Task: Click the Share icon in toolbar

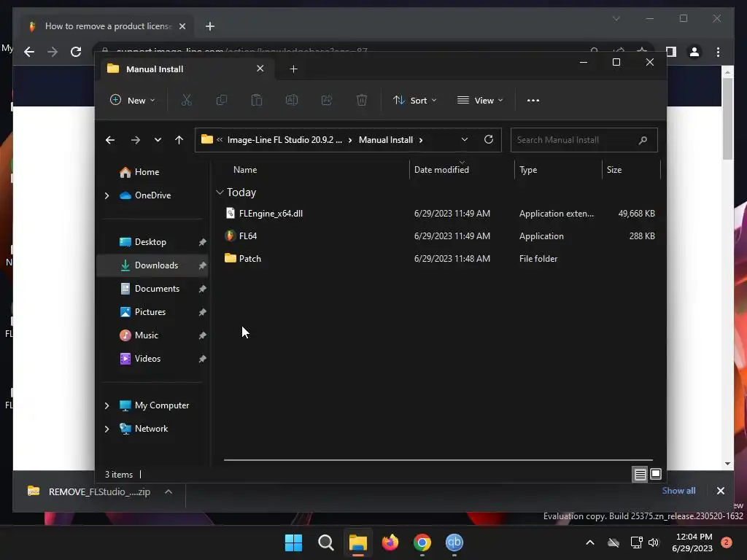Action: point(327,100)
